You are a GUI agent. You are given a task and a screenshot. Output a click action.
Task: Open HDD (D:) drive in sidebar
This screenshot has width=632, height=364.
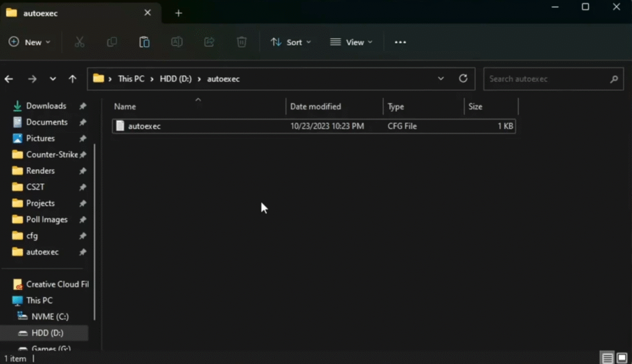[x=47, y=333]
